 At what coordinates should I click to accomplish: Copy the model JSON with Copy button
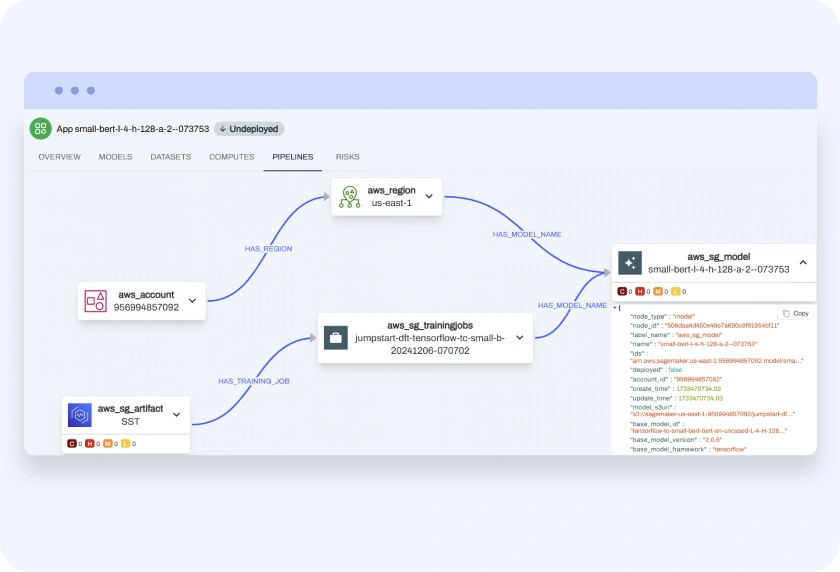click(795, 313)
